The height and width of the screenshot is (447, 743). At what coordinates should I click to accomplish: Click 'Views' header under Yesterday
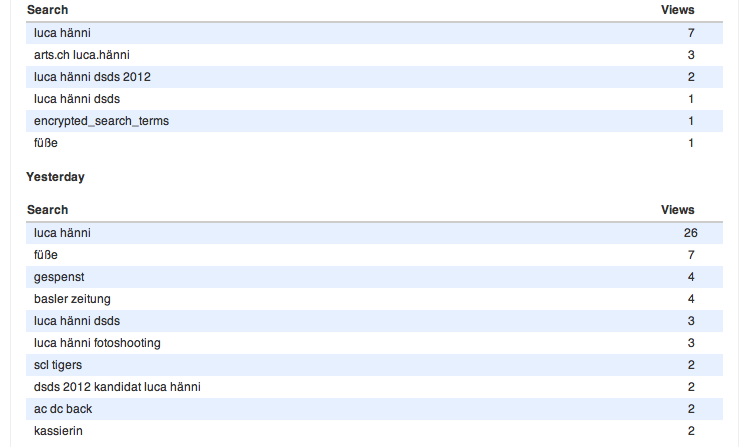click(x=678, y=210)
